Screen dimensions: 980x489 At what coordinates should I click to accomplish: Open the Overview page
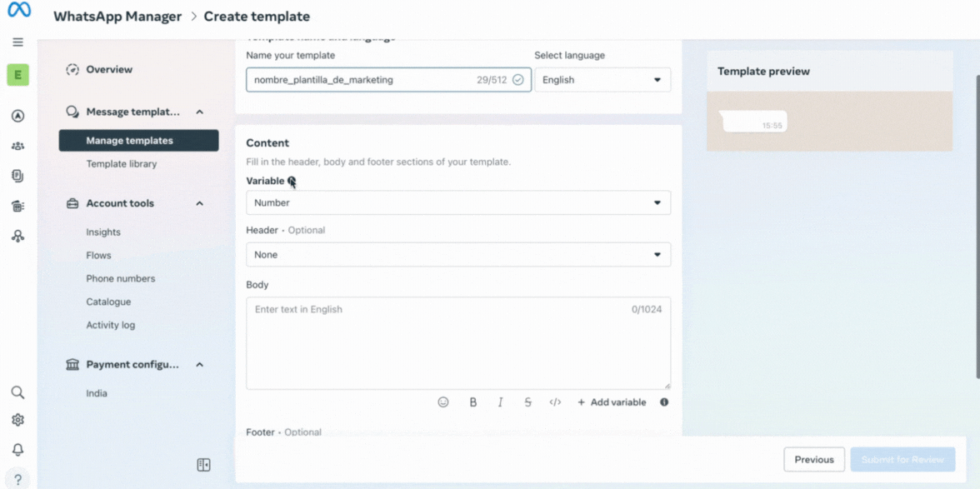click(x=109, y=69)
